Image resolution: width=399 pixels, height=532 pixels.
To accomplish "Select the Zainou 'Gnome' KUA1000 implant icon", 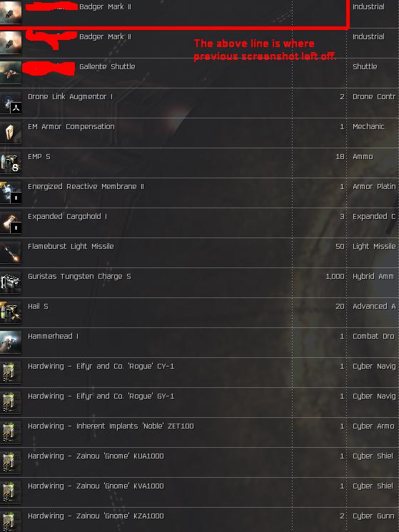I will click(11, 462).
